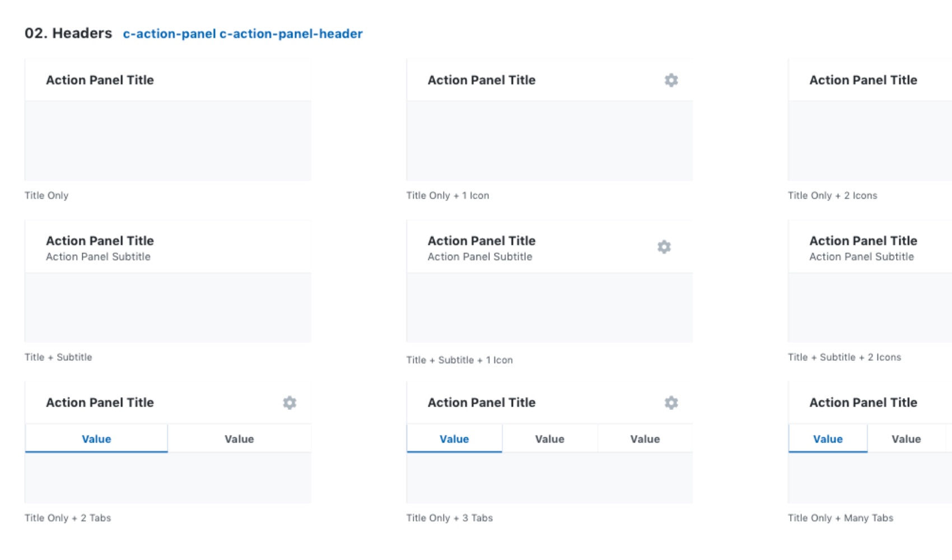Viewport: 952px width, 560px height.
Task: Open settings gear beside subtitle in middle panel
Action: coord(664,247)
